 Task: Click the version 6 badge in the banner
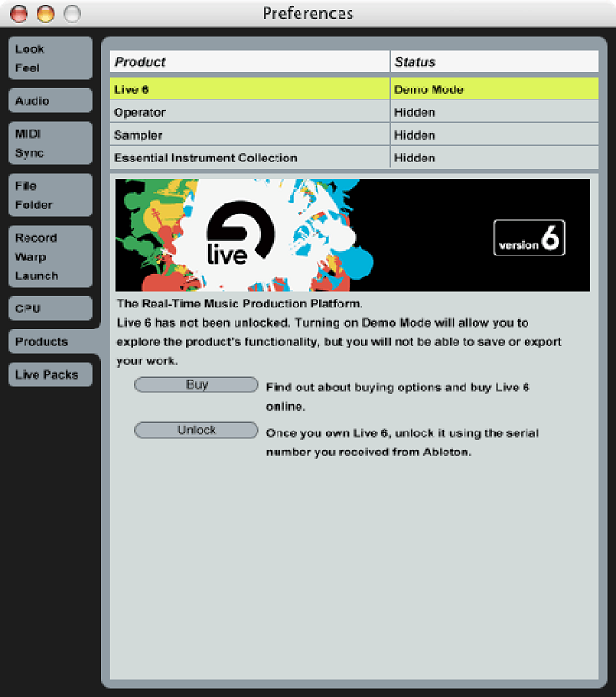tap(528, 237)
